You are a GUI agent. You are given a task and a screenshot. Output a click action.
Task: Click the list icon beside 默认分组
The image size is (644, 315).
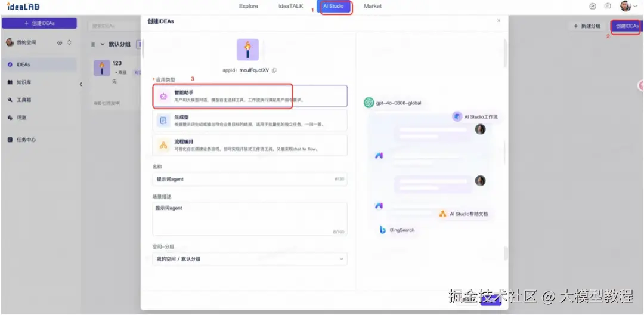click(93, 44)
